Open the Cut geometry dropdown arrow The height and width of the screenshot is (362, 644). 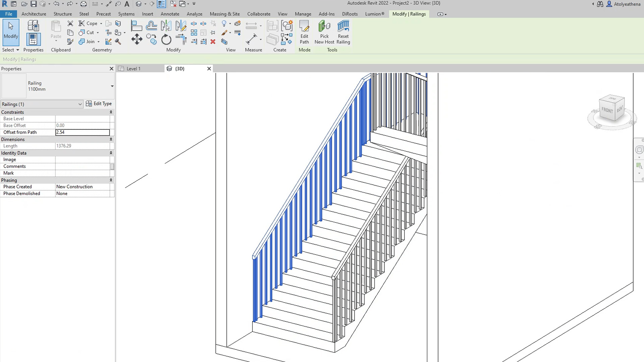98,33
